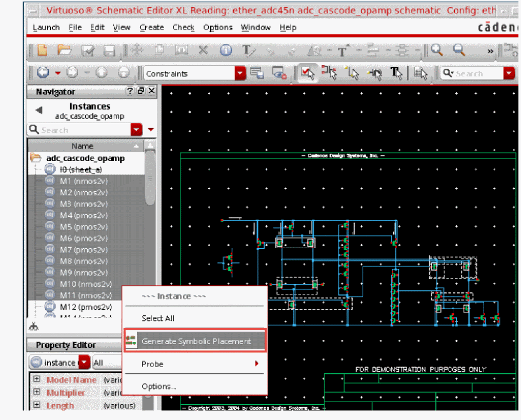This screenshot has width=521, height=420.
Task: Click the Go Back arrow icon
Action: [x=43, y=73]
